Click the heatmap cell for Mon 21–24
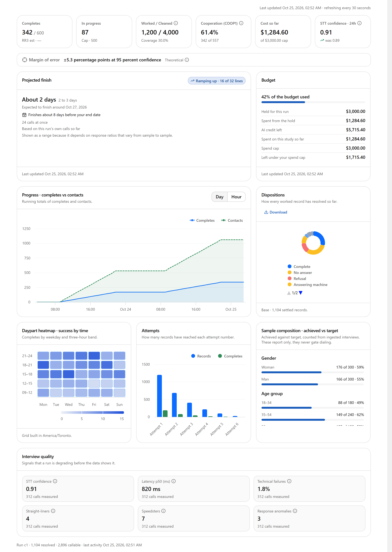The image size is (392, 552). 43,356
